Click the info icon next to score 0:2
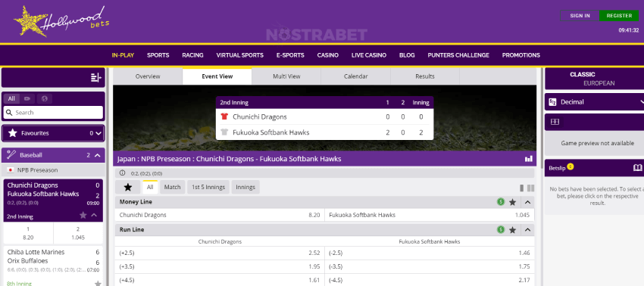The width and height of the screenshot is (644, 286). (x=123, y=173)
